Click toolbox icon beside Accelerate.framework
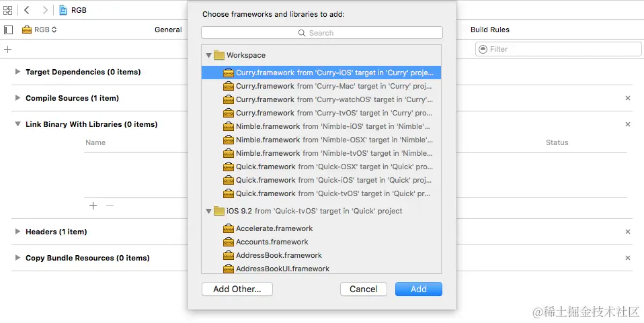 229,228
